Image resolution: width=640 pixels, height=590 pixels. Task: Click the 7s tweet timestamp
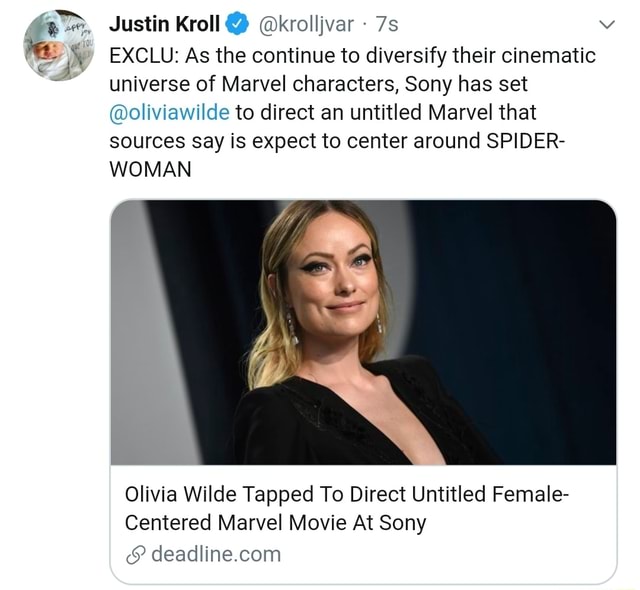click(x=389, y=23)
